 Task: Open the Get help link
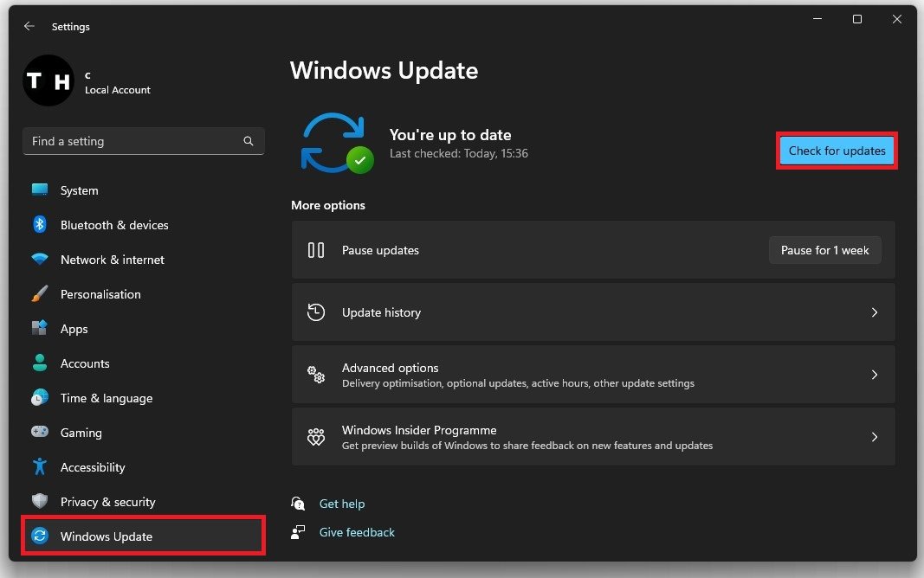(342, 504)
